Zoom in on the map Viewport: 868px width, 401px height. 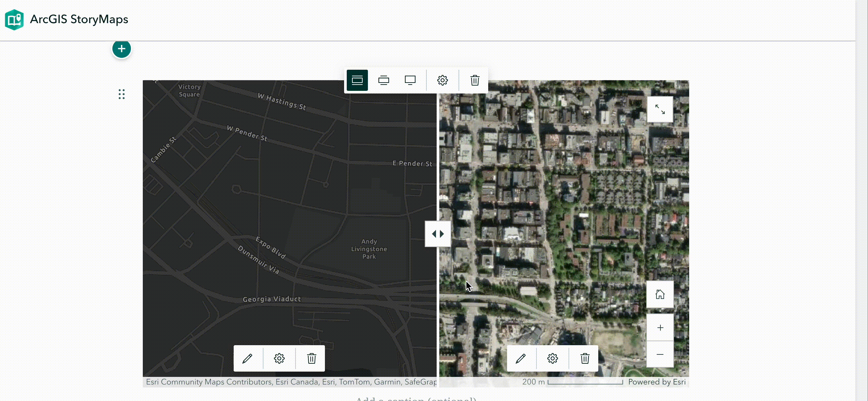pos(660,328)
